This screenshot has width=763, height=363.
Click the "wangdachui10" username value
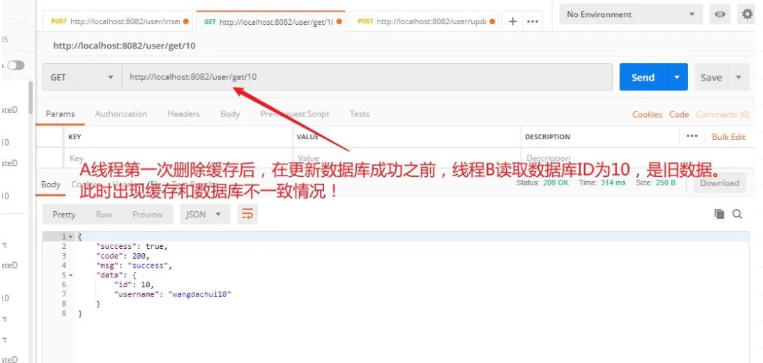(200, 294)
